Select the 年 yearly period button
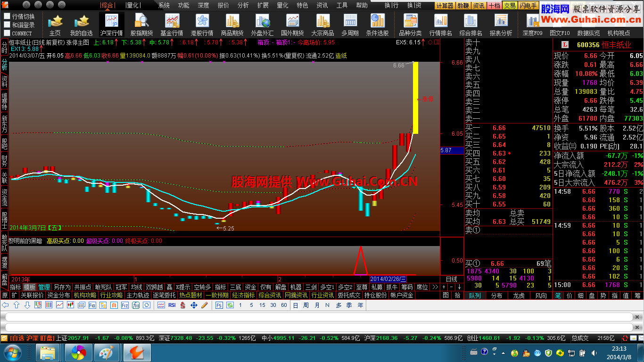This screenshot has width=644, height=362. click(360, 305)
